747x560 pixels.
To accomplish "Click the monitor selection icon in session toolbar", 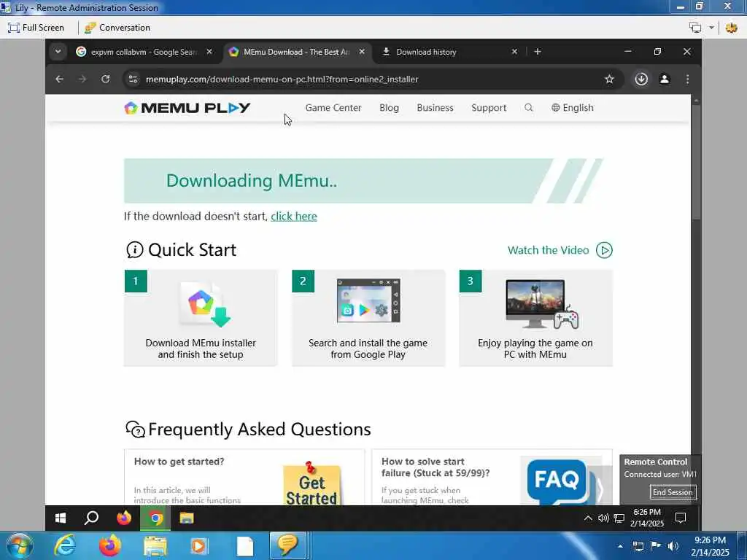I will [695, 28].
